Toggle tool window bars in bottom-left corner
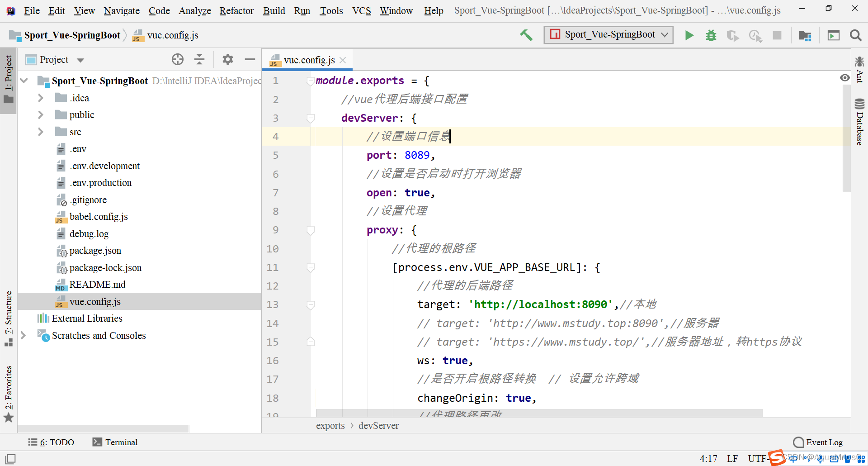The image size is (868, 466). (10, 459)
